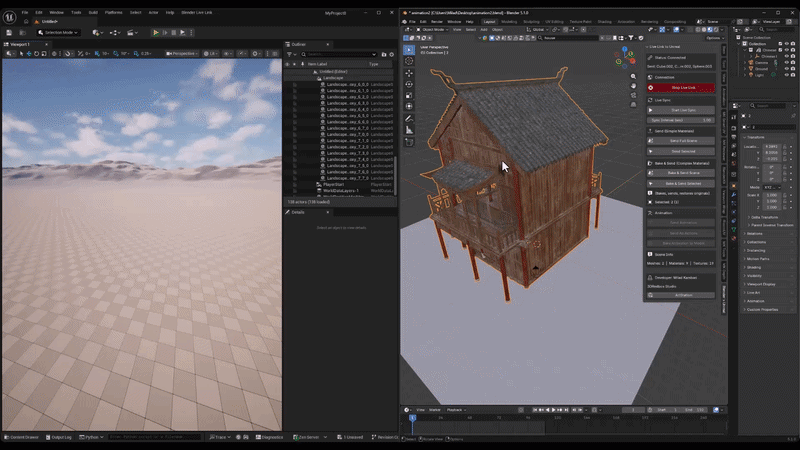Expand the Viewport Display panel
The image size is (800, 450).
(761, 284)
